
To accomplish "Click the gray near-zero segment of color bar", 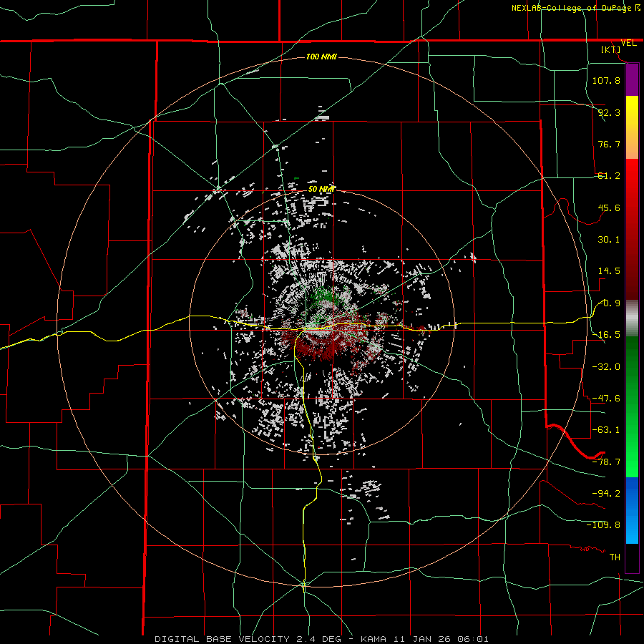I will tap(632, 318).
